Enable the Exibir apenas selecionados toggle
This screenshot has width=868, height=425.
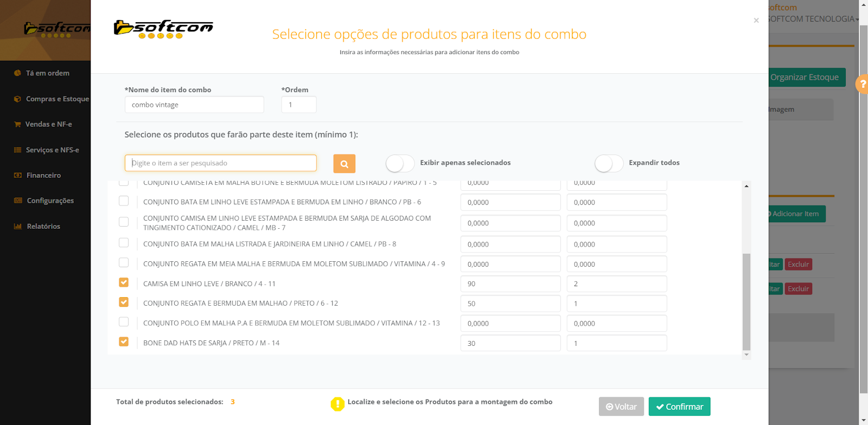[400, 163]
